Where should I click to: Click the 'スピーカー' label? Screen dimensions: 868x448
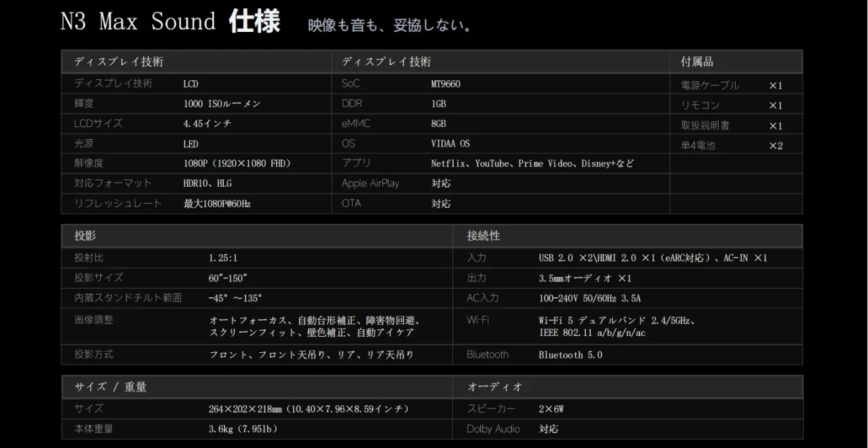pos(491,409)
